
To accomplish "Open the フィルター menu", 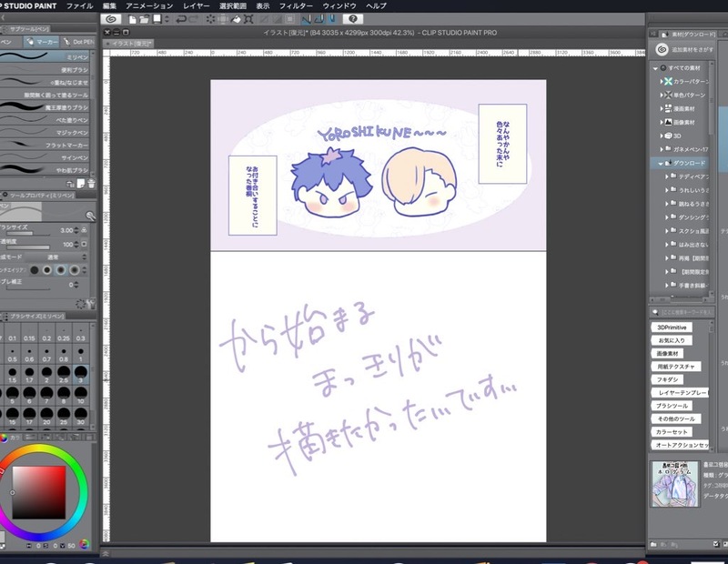I will (x=297, y=6).
